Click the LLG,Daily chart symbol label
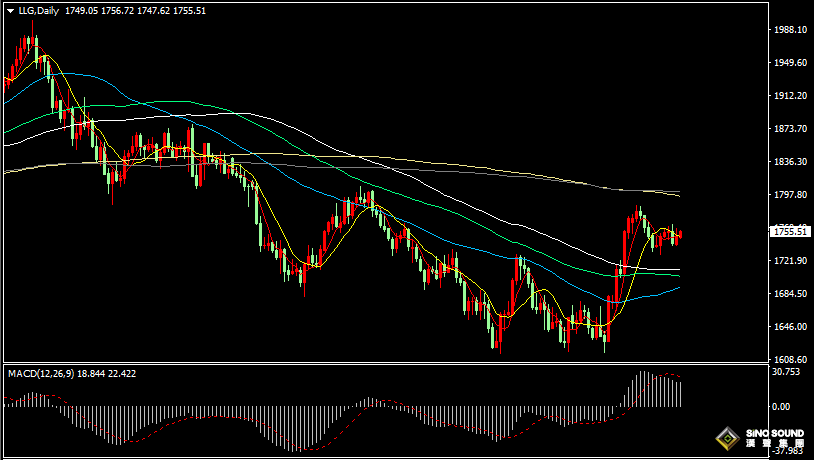 tap(39, 11)
